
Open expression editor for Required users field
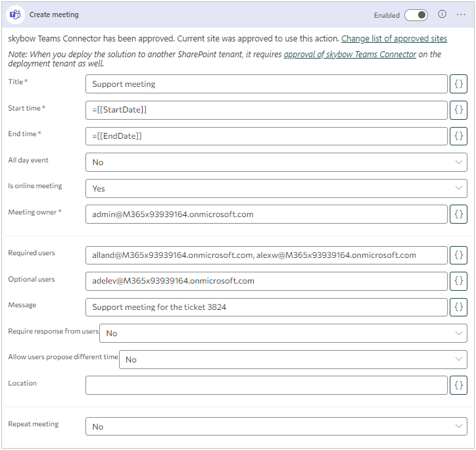click(458, 255)
